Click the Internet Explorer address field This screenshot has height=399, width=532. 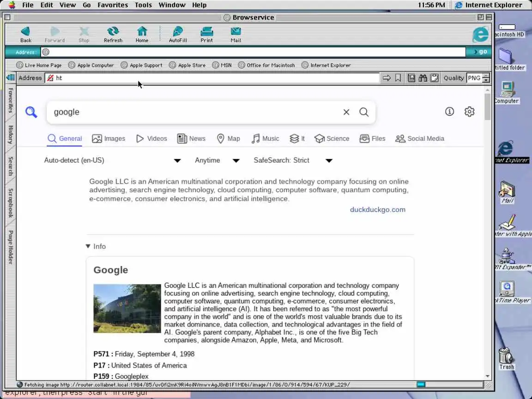point(254,52)
